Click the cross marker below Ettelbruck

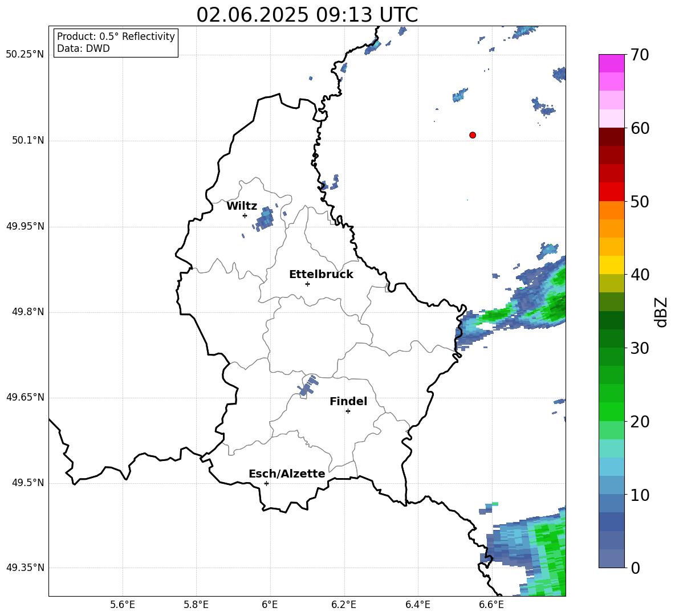[x=307, y=284]
